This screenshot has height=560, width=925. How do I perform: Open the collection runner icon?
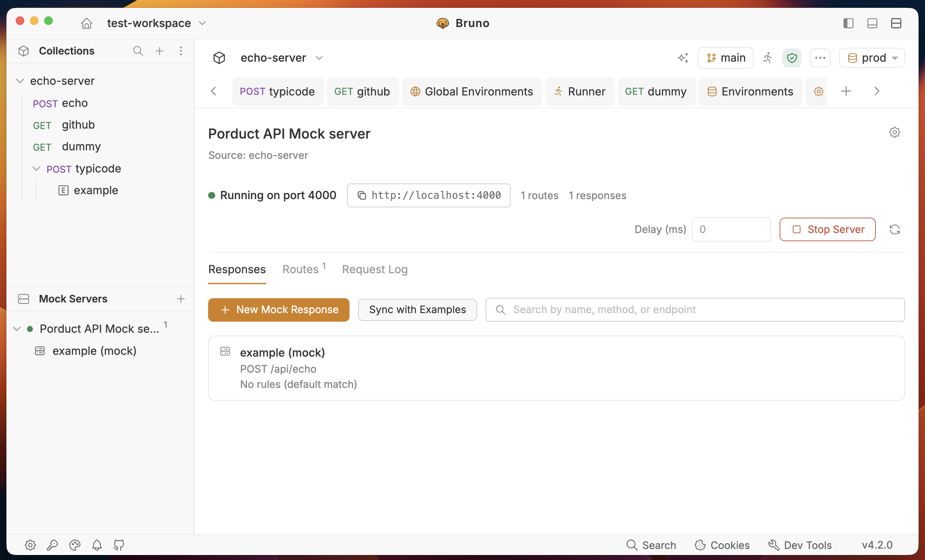(768, 58)
